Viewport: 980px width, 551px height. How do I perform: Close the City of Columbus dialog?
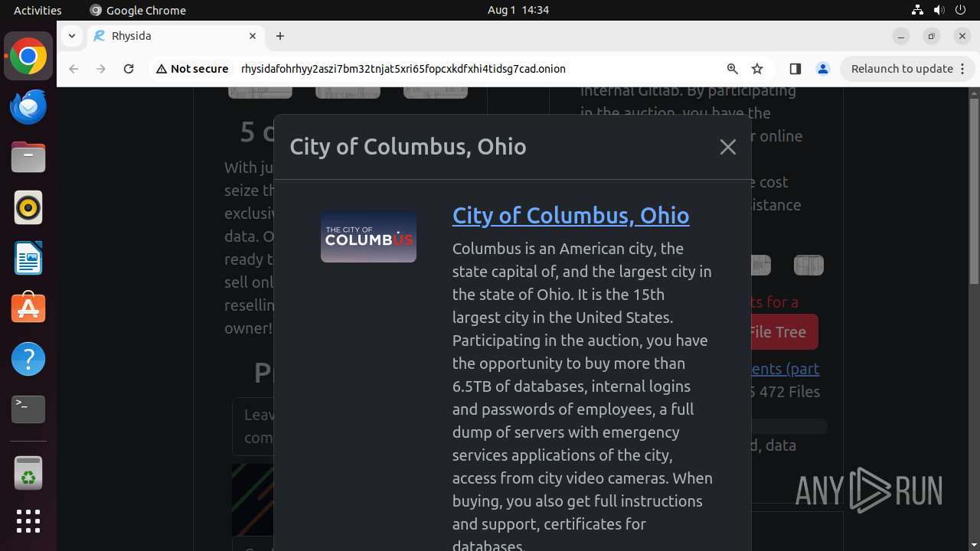[728, 147]
